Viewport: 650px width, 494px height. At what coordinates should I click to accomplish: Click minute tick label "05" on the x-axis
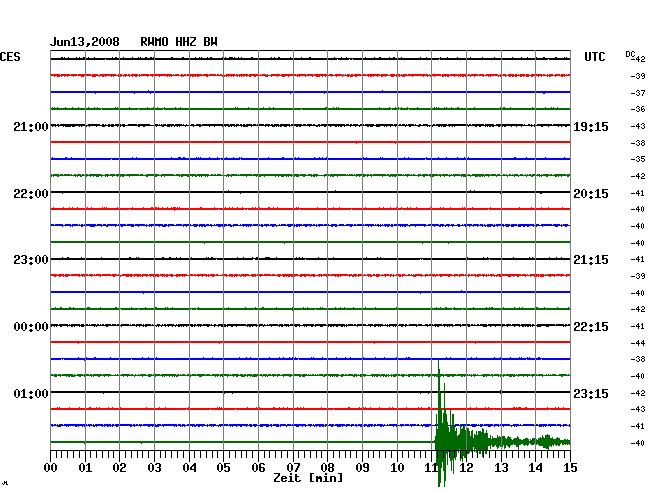tap(223, 467)
